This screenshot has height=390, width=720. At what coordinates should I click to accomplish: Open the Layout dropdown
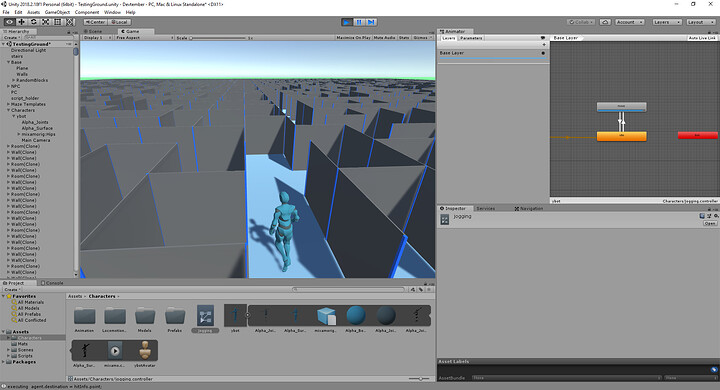pos(701,22)
